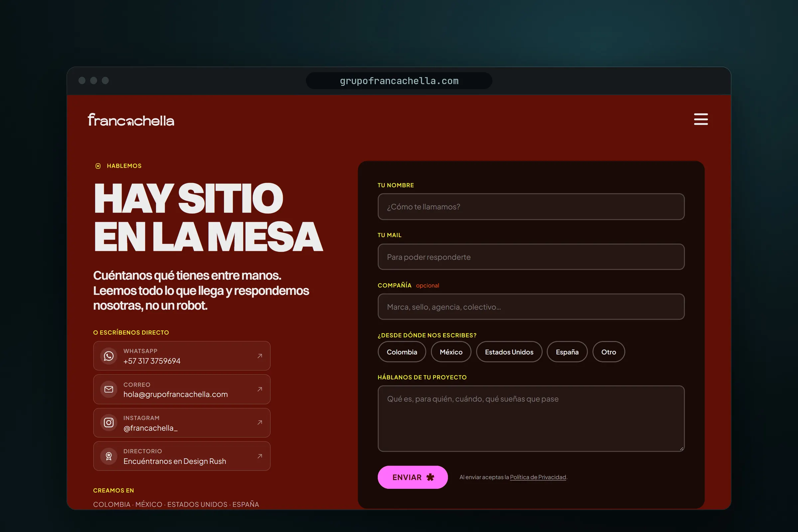
Task: Focus the Compañía input field
Action: (531, 307)
